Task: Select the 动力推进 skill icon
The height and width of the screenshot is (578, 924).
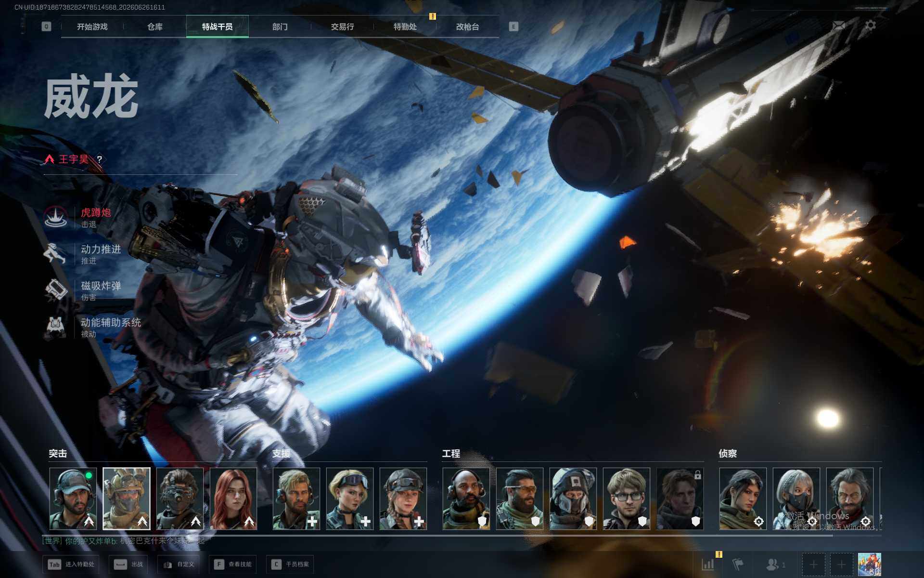Action: coord(56,254)
